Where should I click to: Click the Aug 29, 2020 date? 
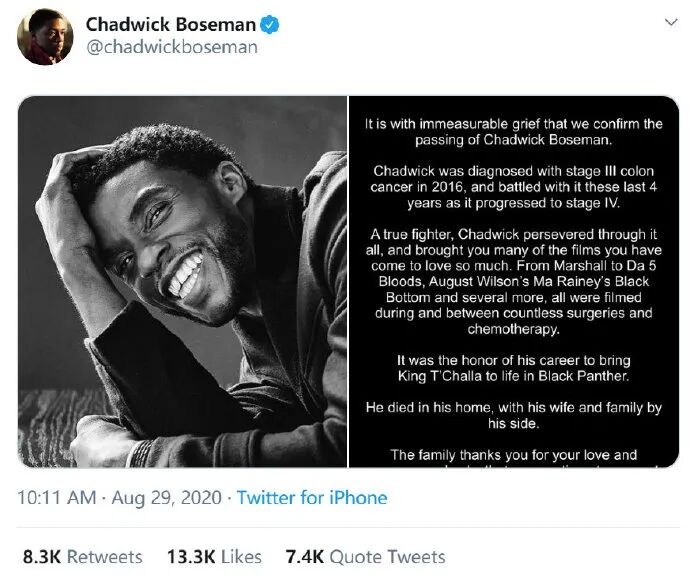click(x=166, y=498)
